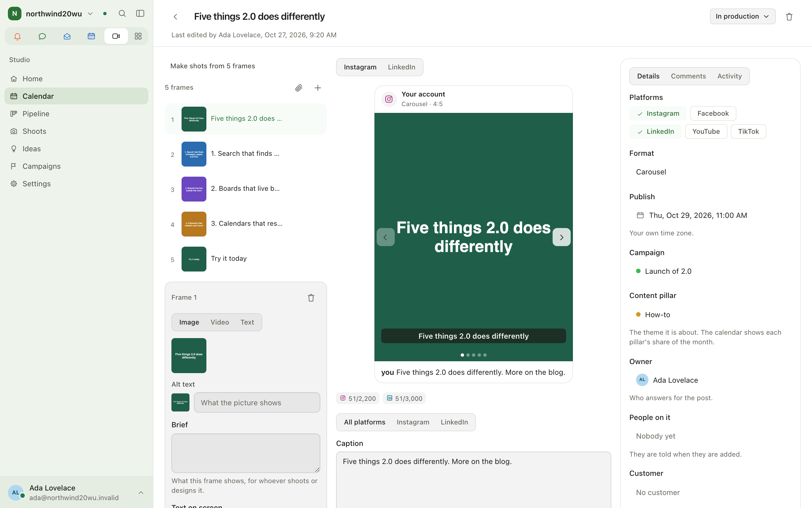The width and height of the screenshot is (812, 508).
Task: Open Shoots in the sidebar
Action: [76, 131]
